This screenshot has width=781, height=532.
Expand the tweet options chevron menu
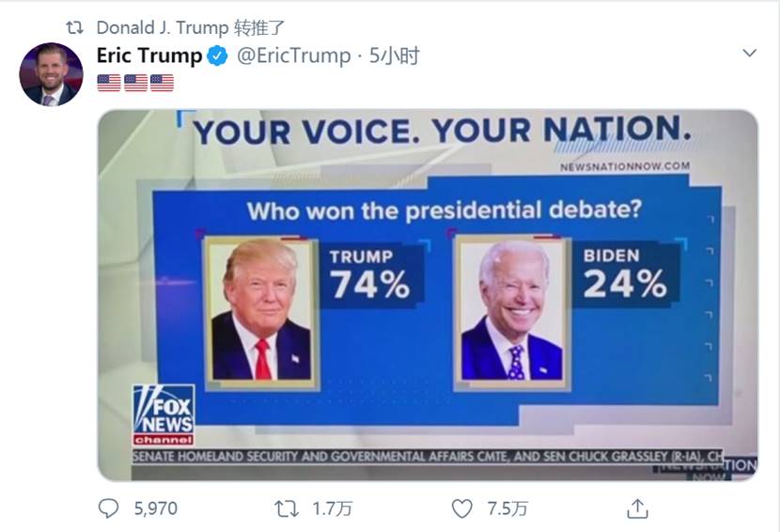click(x=749, y=54)
